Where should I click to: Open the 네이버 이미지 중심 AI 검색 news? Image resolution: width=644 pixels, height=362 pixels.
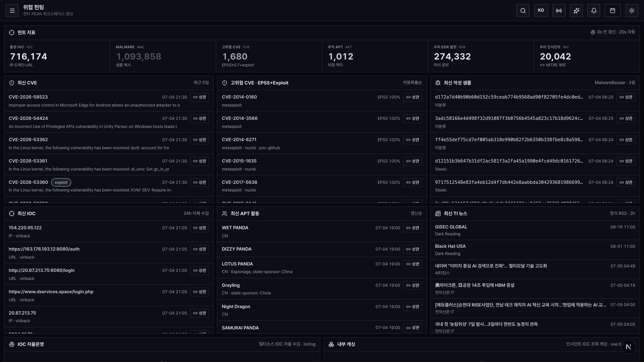coord(535,269)
